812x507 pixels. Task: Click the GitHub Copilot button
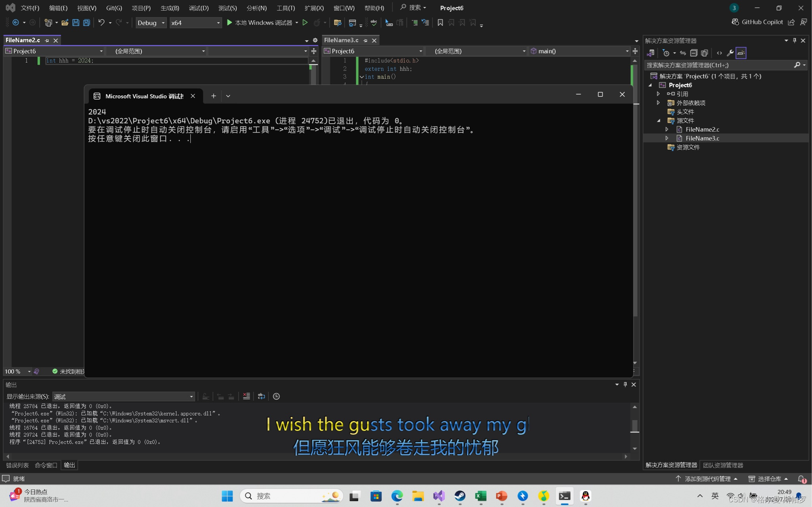757,22
